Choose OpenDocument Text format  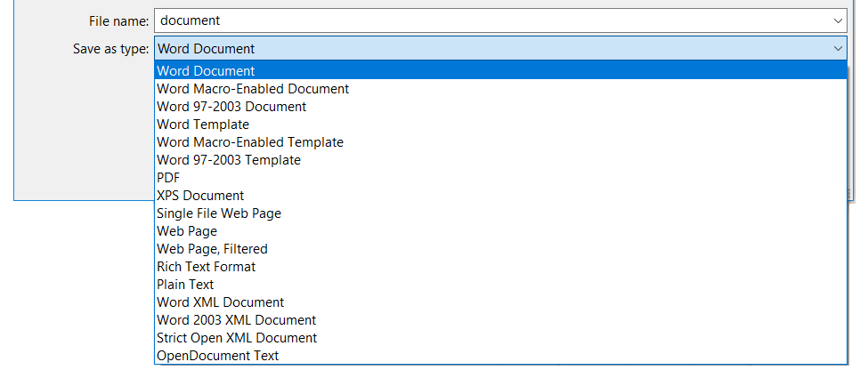click(x=500, y=355)
